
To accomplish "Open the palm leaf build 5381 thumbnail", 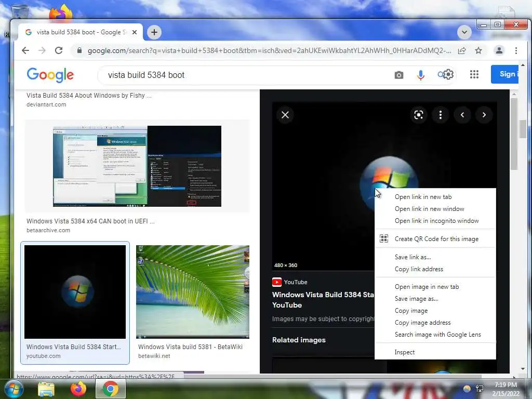I will click(193, 292).
